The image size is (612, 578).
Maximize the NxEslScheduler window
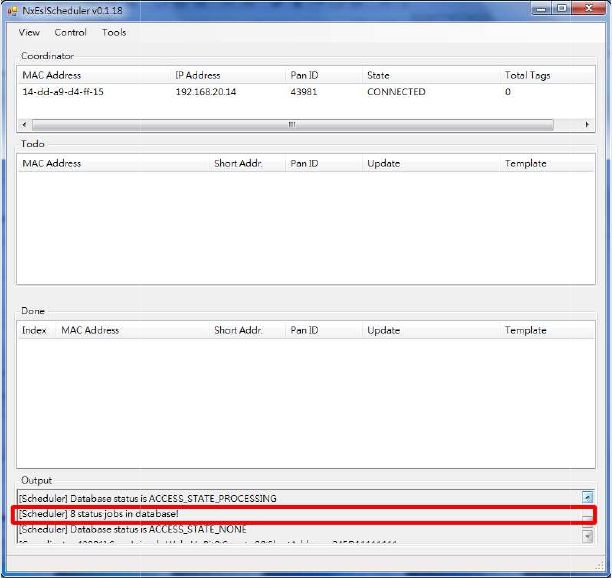(x=561, y=9)
